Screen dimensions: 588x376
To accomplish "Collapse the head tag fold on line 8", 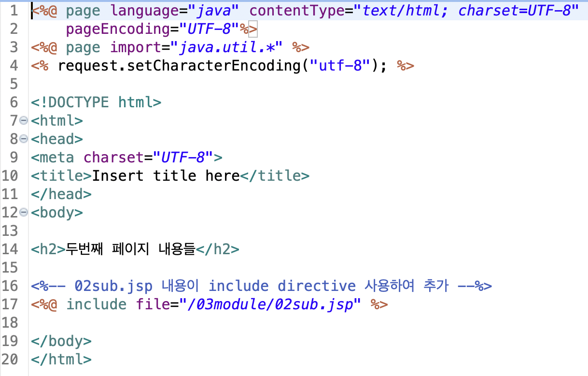I will click(x=24, y=139).
